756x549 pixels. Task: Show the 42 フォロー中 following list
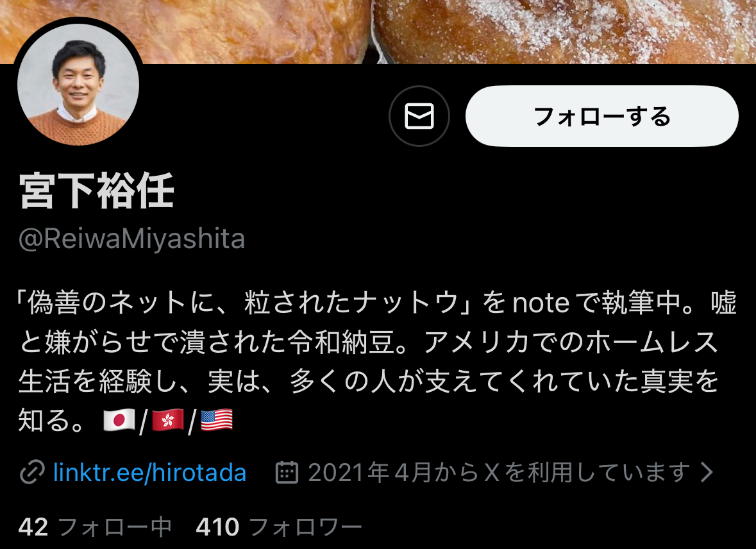pyautogui.click(x=95, y=527)
